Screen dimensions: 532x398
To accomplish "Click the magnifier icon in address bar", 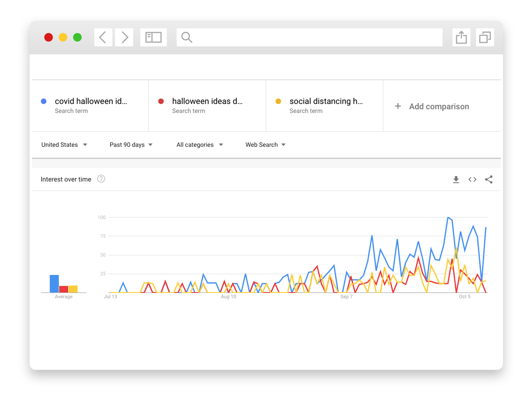I will pos(187,37).
